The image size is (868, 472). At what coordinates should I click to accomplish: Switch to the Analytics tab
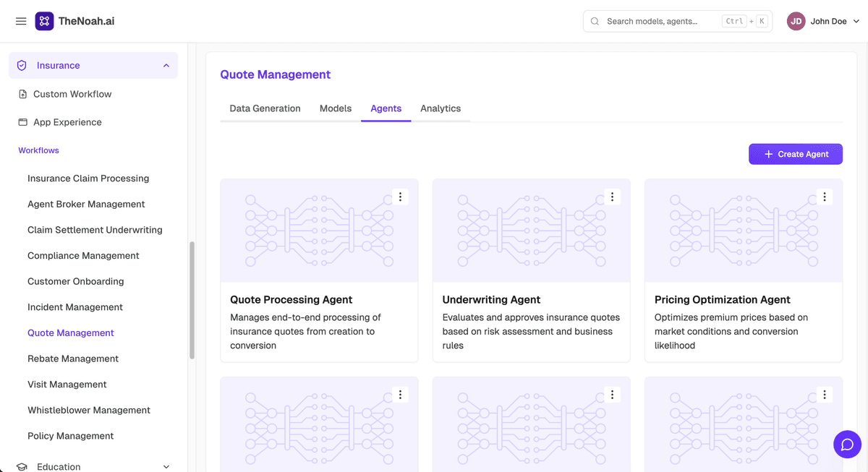pos(441,108)
